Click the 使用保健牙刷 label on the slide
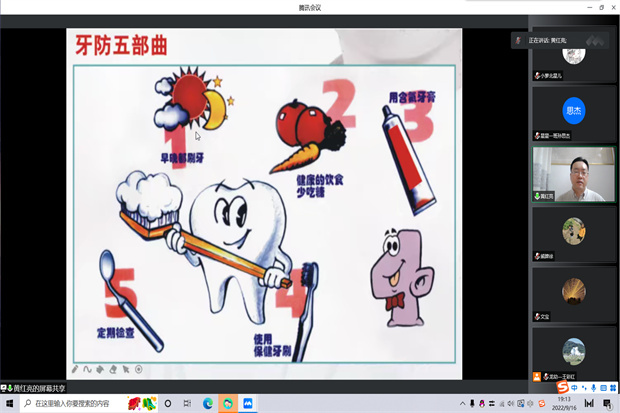This screenshot has height=413, width=620. click(272, 345)
